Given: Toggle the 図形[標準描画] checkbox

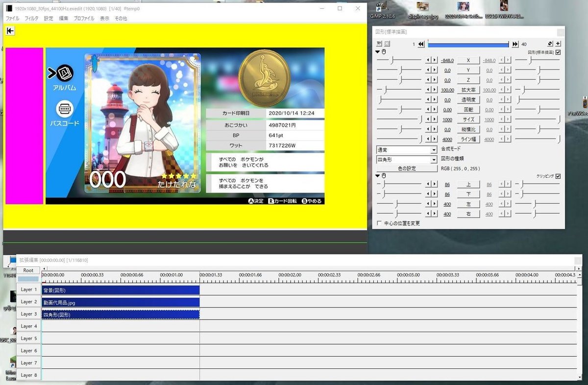Looking at the screenshot, I should [558, 52].
